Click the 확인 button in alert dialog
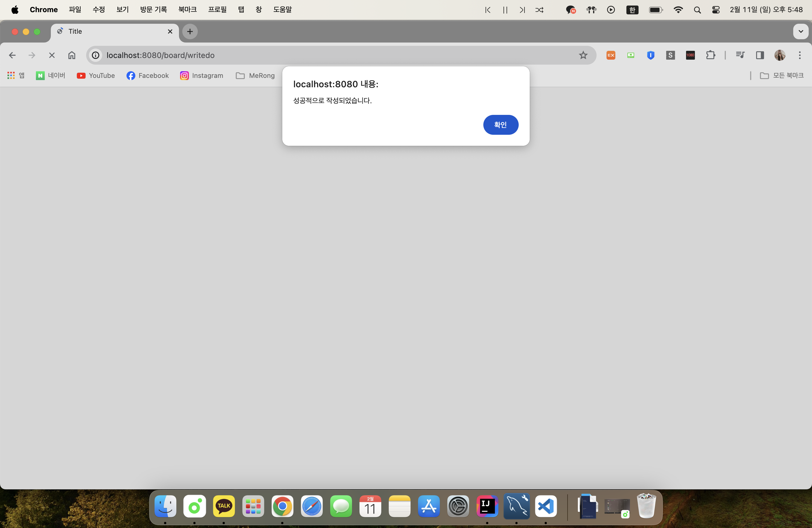Viewport: 812px width, 528px height. click(500, 125)
